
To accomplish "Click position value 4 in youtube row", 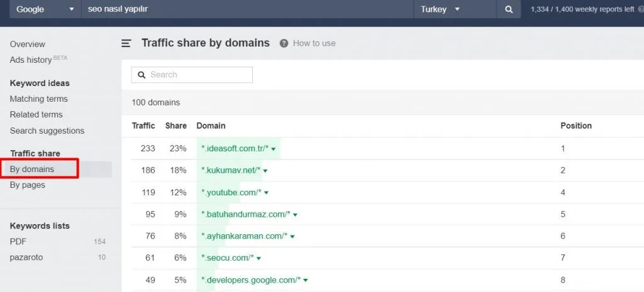I will tap(563, 192).
